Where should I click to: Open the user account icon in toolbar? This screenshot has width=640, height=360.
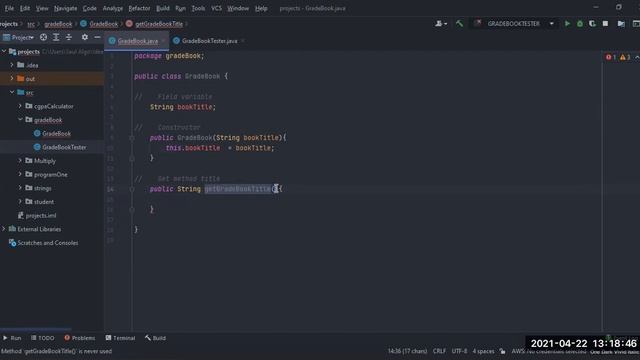click(x=440, y=24)
